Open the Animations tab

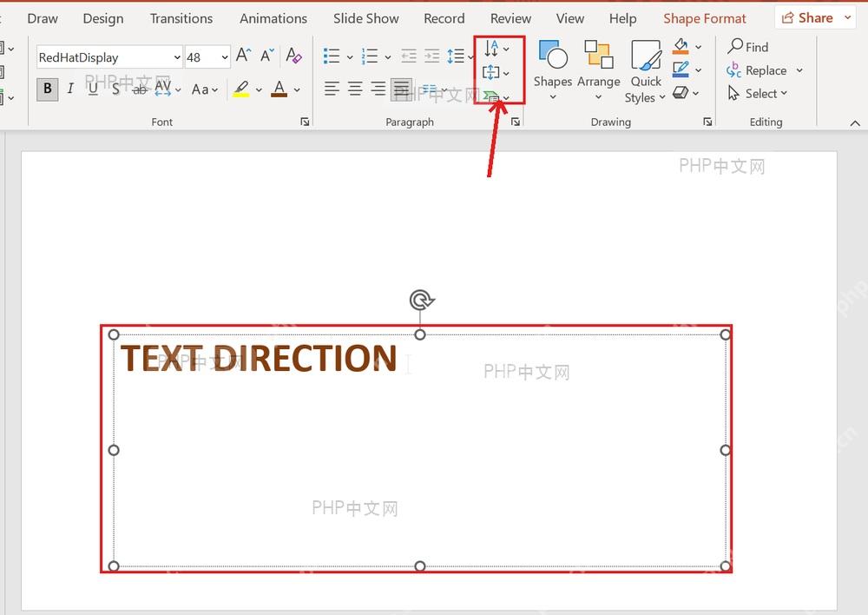tap(273, 18)
